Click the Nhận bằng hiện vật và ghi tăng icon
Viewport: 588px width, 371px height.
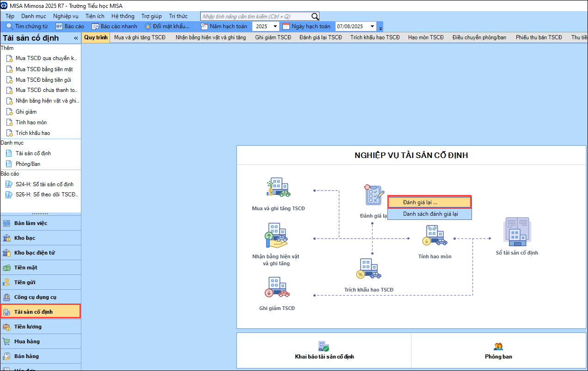point(276,236)
